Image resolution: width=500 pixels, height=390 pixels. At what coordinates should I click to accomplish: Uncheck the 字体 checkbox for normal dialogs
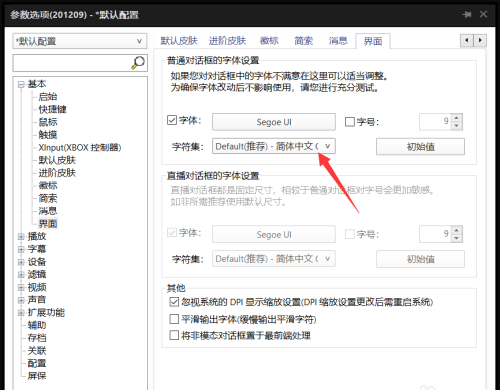(x=172, y=120)
